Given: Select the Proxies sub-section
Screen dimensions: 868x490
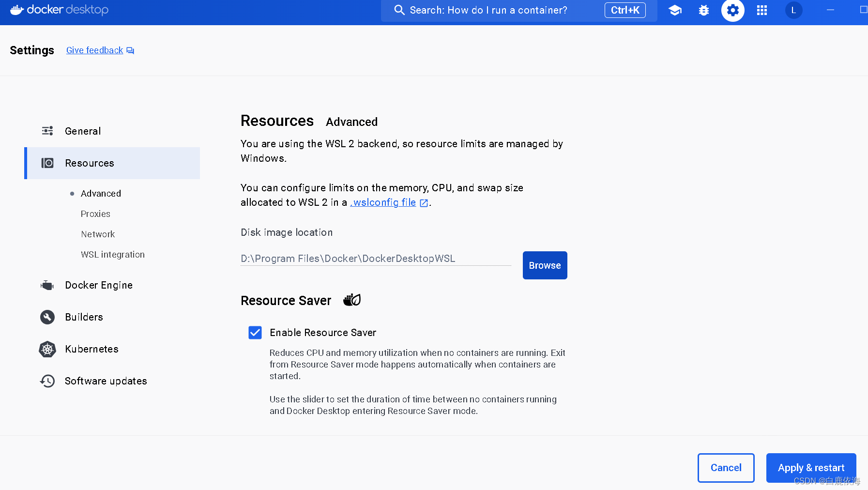Looking at the screenshot, I should coord(95,214).
